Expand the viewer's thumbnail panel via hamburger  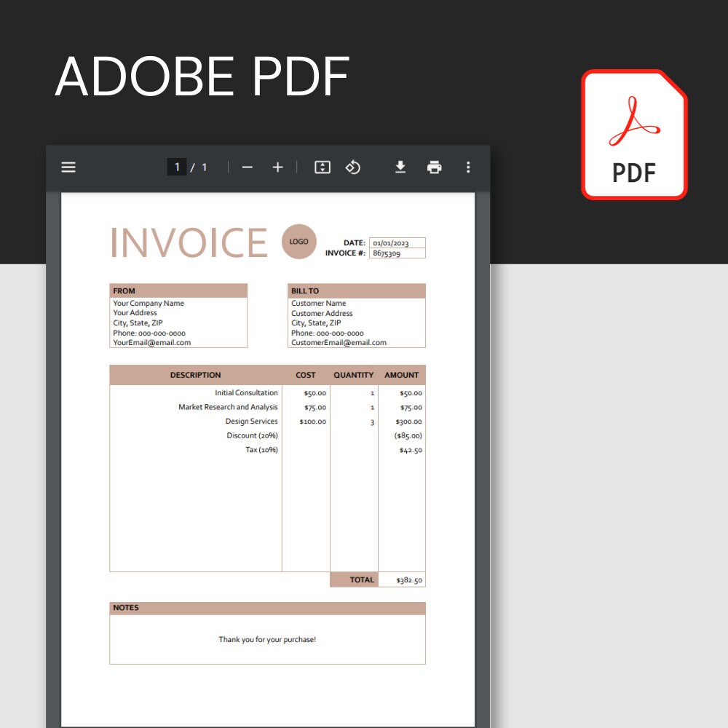point(68,167)
